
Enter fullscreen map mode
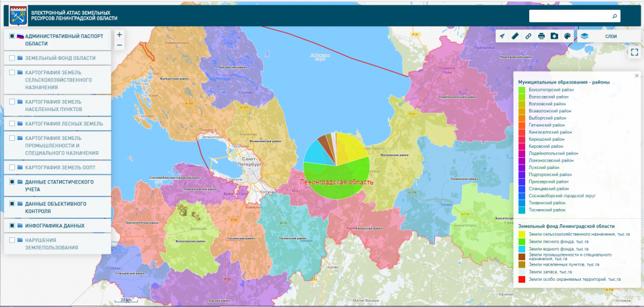(634, 53)
